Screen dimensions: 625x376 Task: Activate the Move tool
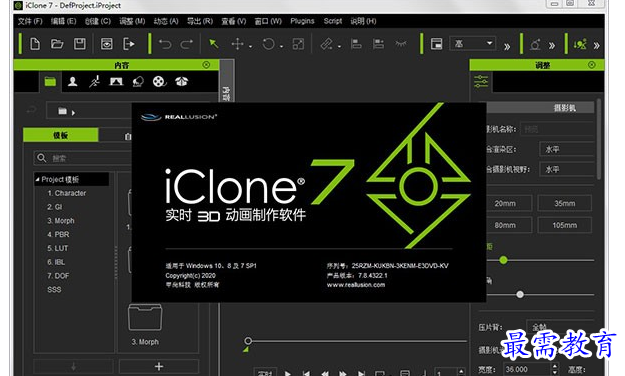[238, 44]
